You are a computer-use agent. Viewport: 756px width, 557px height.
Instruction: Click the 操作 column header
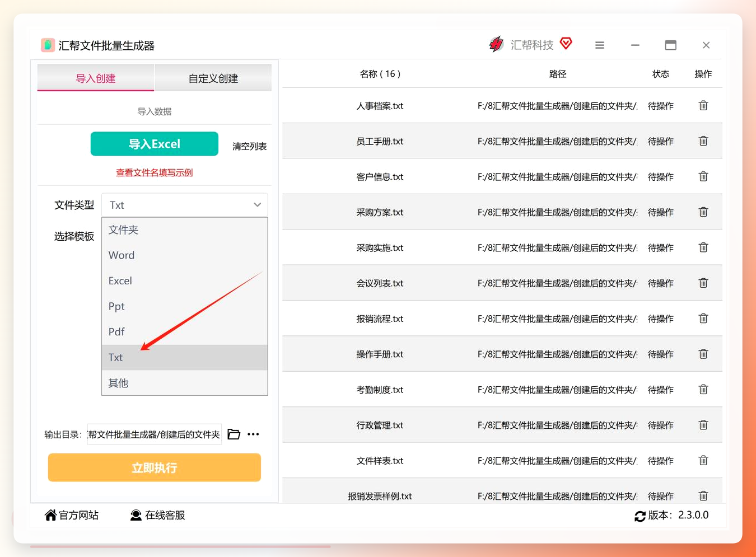(x=703, y=74)
